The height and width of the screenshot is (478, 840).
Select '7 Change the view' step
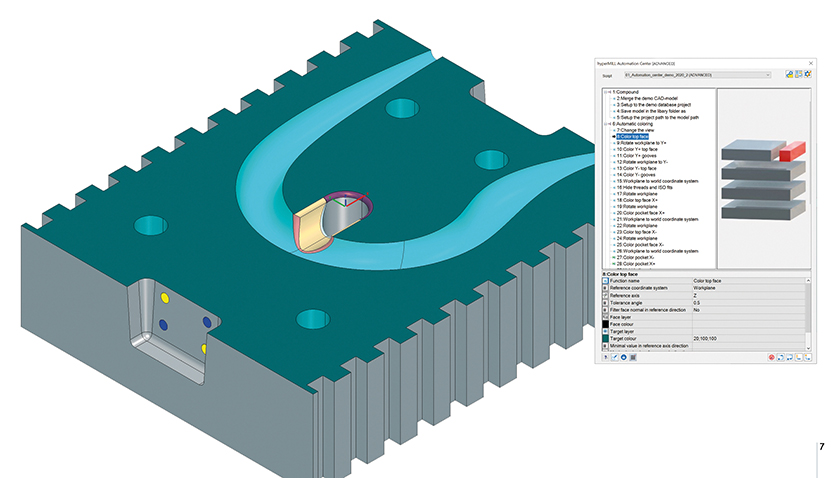640,130
